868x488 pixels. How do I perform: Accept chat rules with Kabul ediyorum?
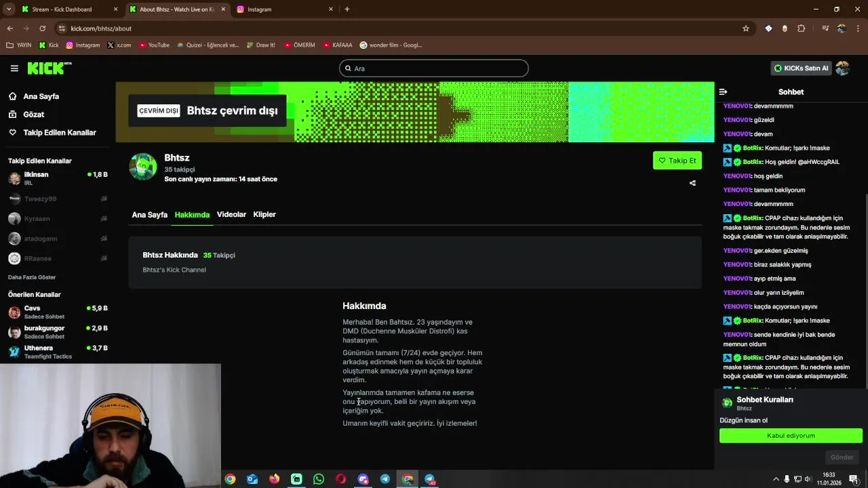click(791, 436)
